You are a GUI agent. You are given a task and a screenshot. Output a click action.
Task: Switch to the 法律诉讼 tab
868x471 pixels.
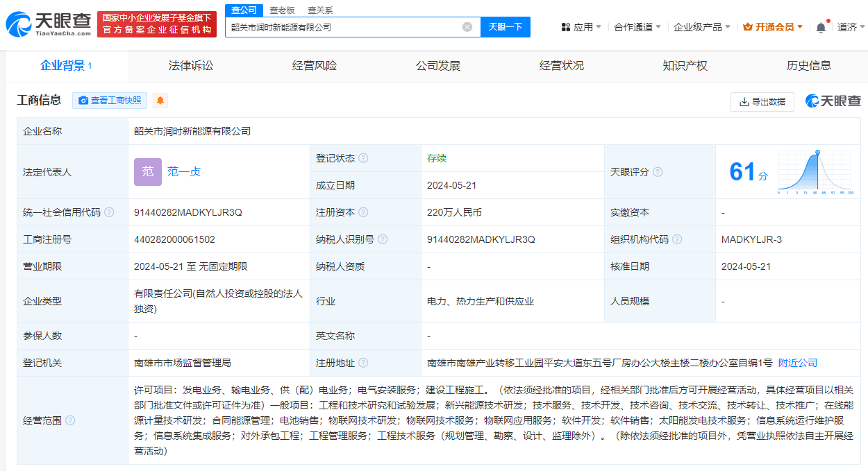pyautogui.click(x=190, y=66)
